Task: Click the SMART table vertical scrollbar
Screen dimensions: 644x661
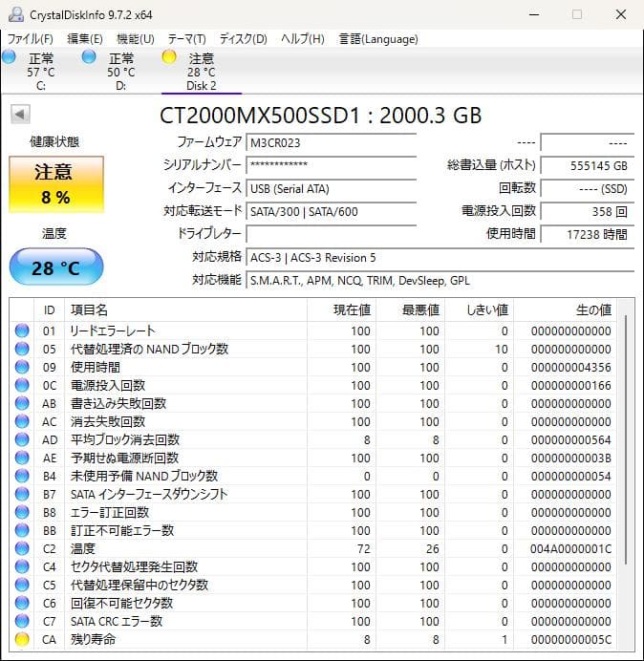Action: (x=626, y=438)
